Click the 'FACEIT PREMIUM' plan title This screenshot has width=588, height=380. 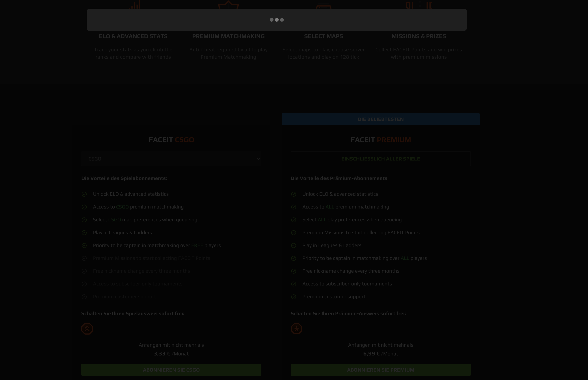(380, 140)
